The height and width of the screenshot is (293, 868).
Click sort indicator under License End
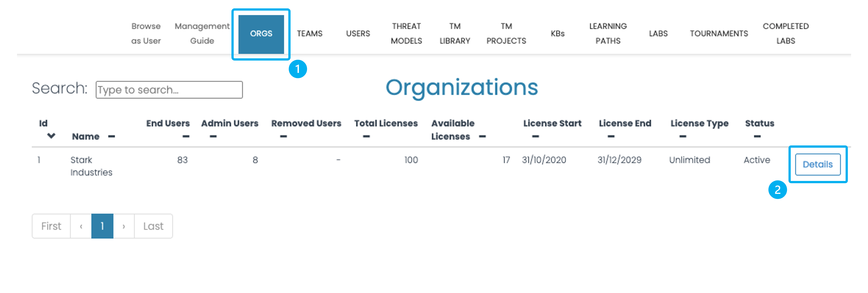pos(611,136)
